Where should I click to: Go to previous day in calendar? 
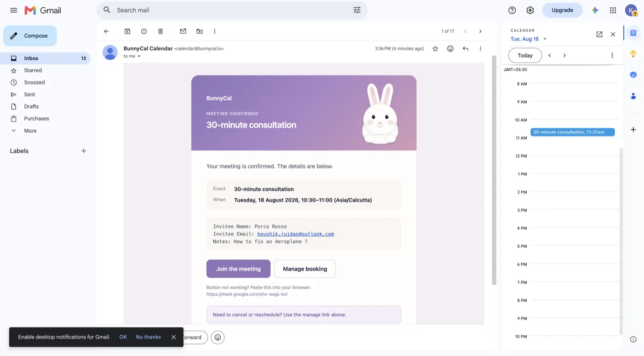point(549,55)
